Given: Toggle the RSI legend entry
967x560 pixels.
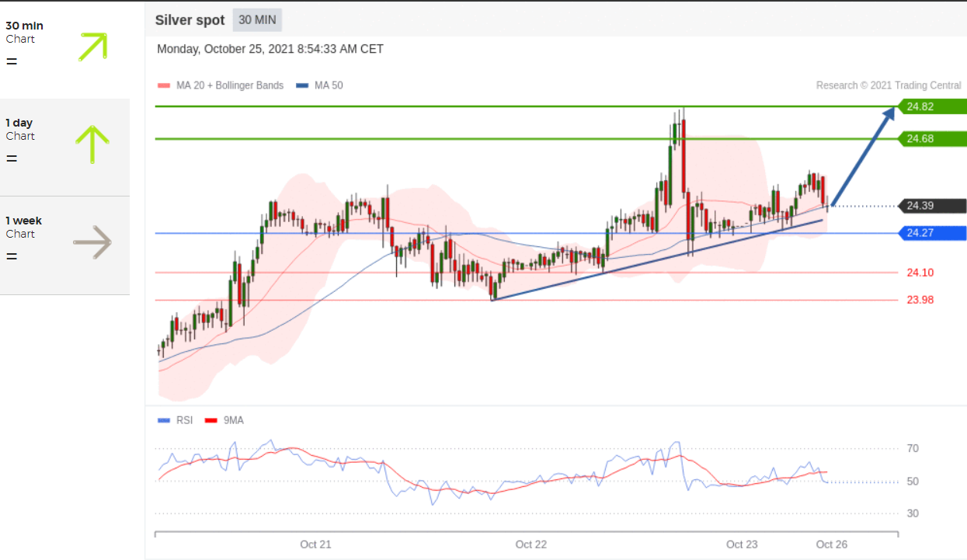Looking at the screenshot, I should [x=175, y=420].
